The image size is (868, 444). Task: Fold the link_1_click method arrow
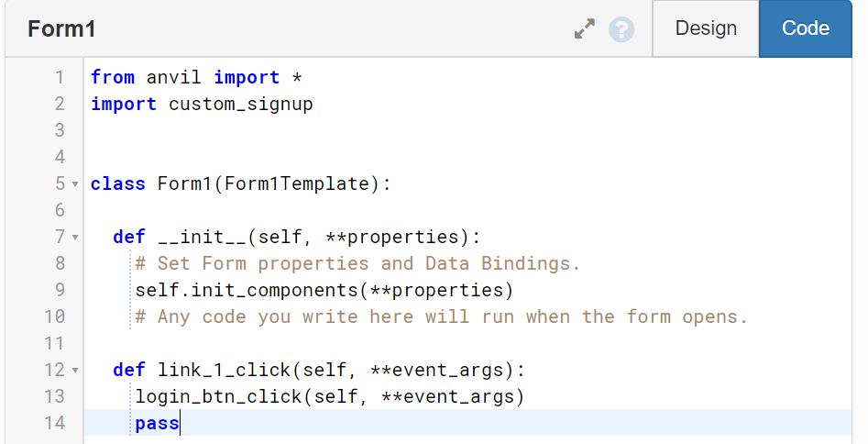75,371
